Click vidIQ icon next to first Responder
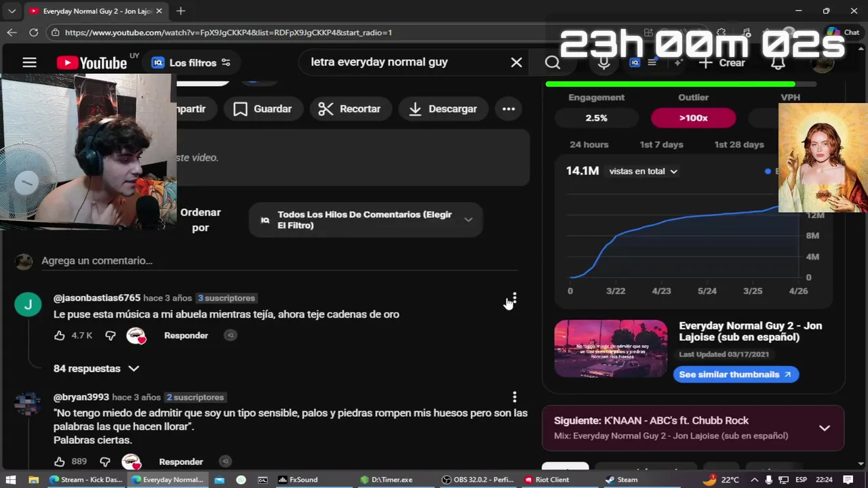This screenshot has height=488, width=868. tap(231, 335)
